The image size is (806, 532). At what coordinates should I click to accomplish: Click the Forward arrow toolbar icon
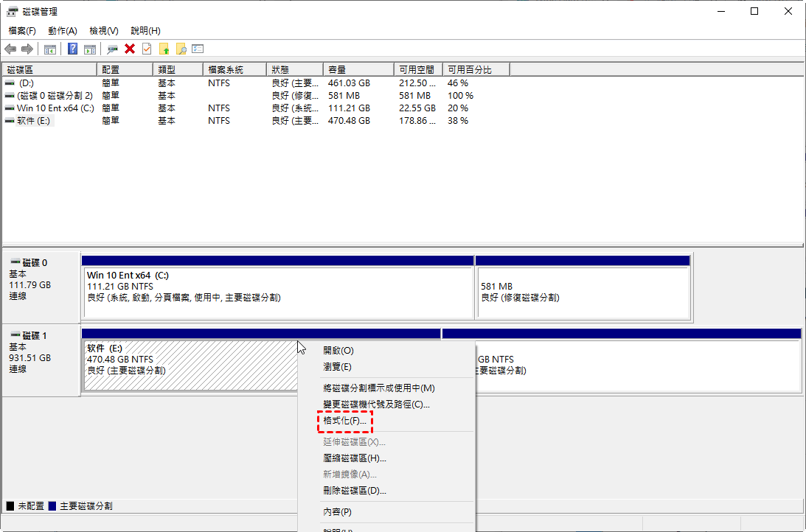[x=27, y=49]
